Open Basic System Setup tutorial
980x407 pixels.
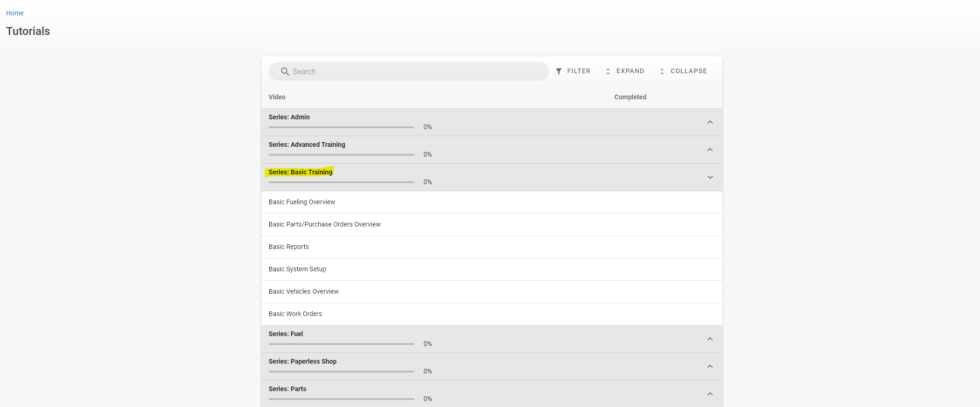pyautogui.click(x=297, y=269)
